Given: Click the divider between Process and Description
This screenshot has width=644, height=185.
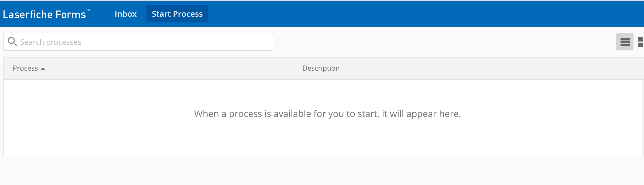Looking at the screenshot, I should [296, 68].
